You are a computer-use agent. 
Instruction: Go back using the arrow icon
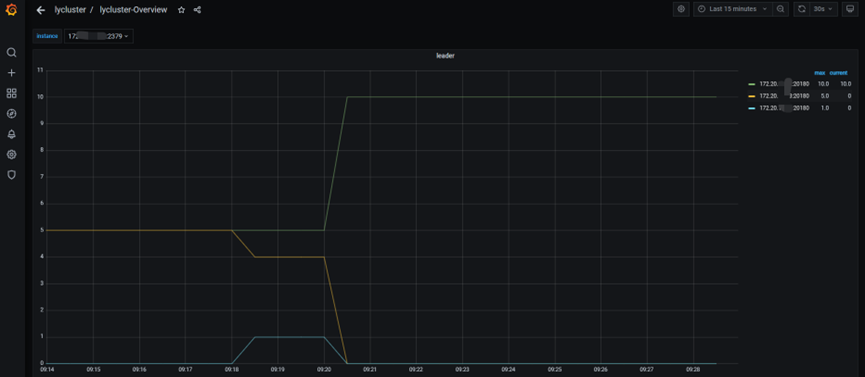coord(40,10)
